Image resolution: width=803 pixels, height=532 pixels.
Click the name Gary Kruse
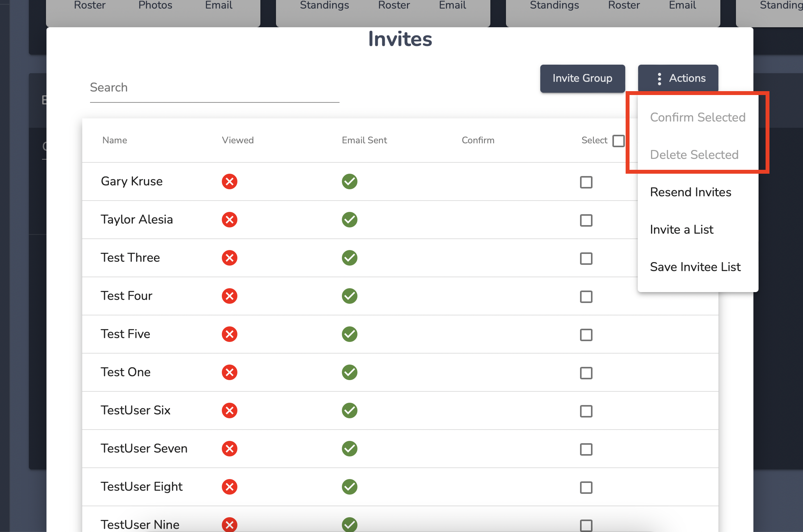coord(132,181)
